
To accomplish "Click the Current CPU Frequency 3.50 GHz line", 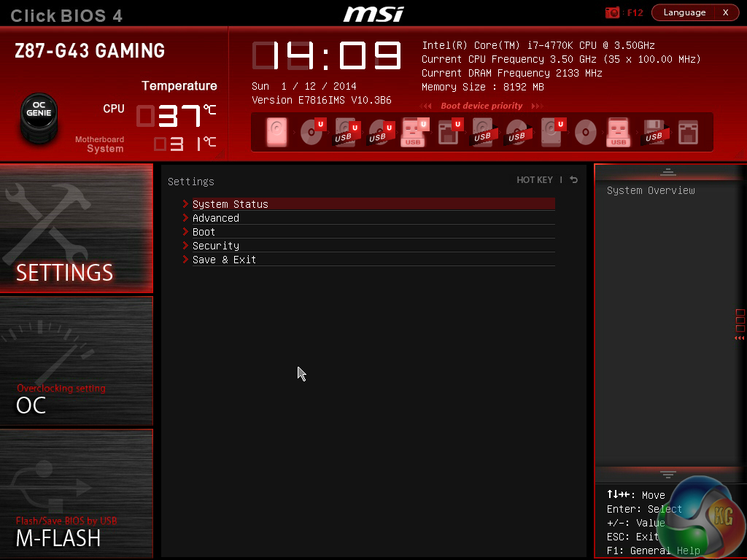I will (x=561, y=59).
